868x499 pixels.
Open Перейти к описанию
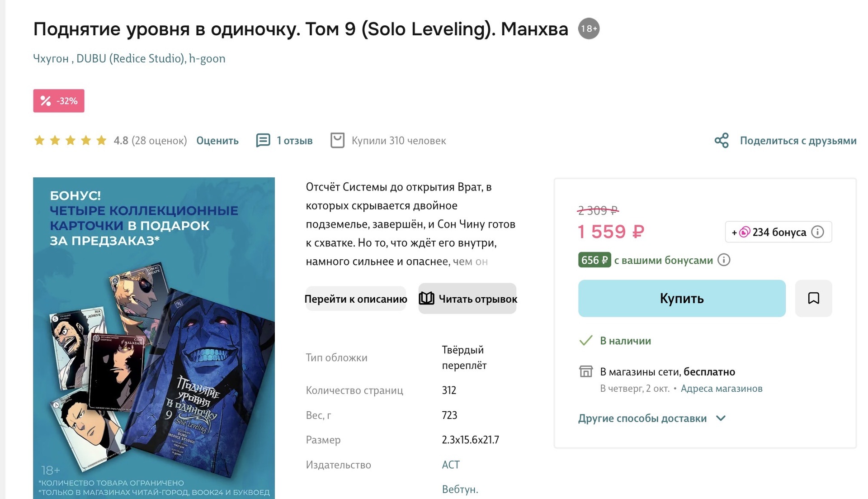tap(356, 299)
